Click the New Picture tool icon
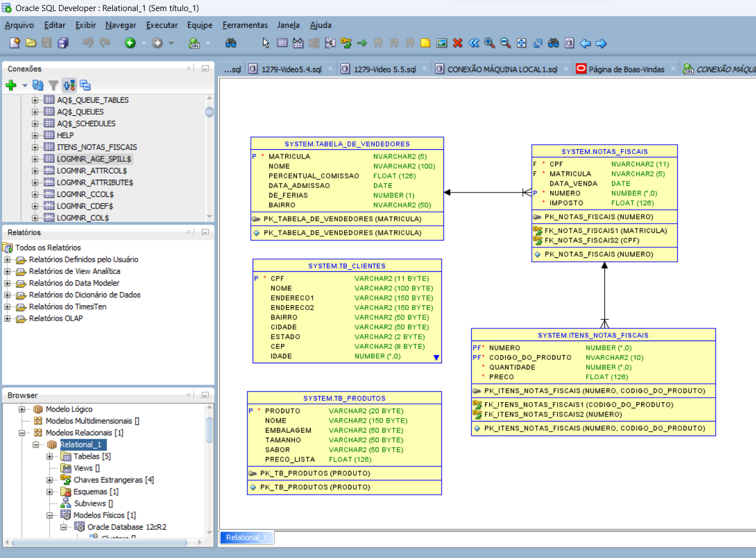Viewport: 756px width, 558px height. point(442,43)
